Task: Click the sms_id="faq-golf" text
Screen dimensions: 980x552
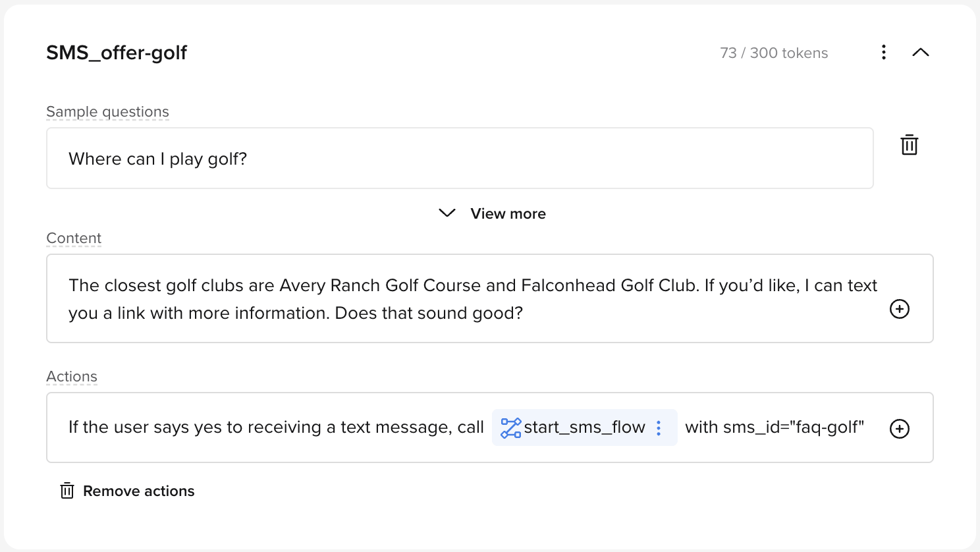Action: pyautogui.click(x=794, y=428)
